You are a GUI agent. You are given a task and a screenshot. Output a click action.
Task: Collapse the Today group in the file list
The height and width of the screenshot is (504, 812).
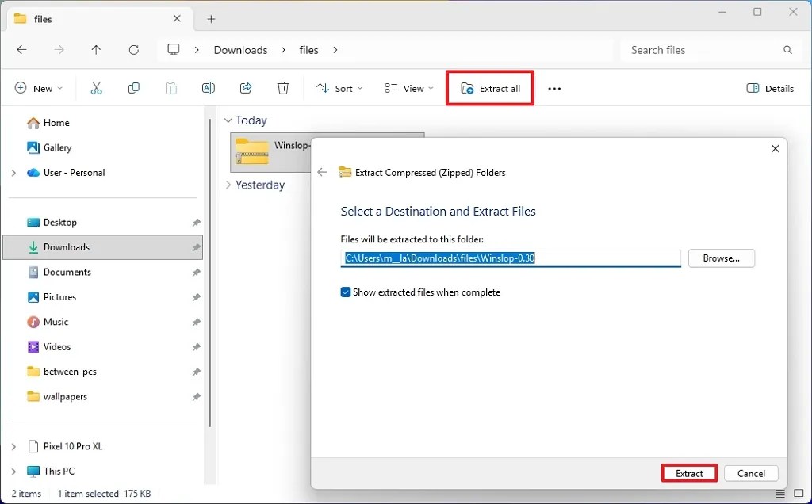pos(228,120)
